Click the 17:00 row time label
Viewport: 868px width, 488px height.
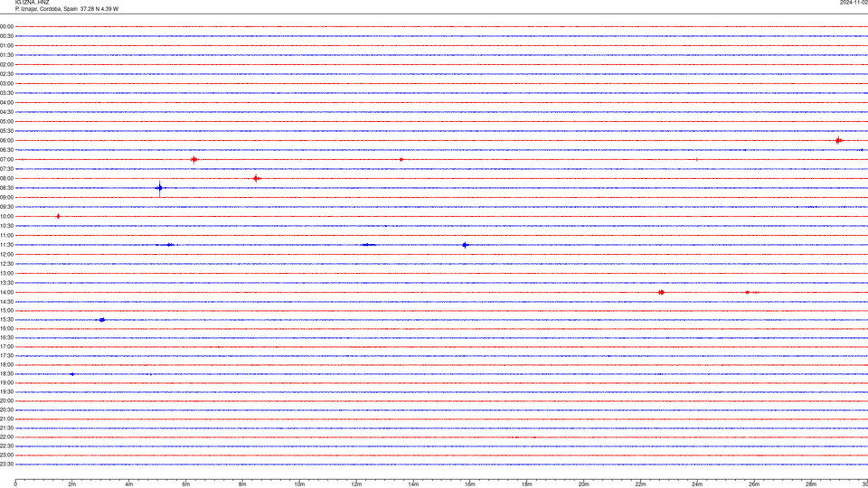(x=6, y=346)
